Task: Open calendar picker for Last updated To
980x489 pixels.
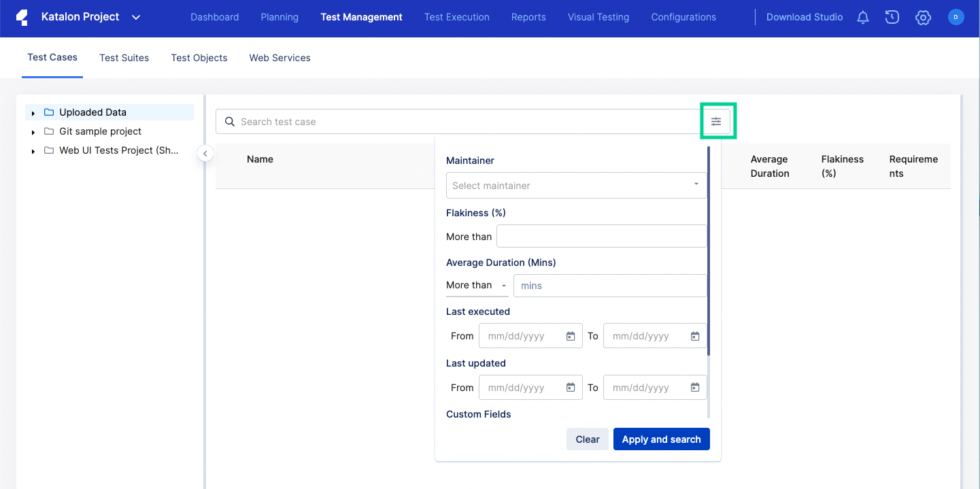Action: click(x=695, y=388)
